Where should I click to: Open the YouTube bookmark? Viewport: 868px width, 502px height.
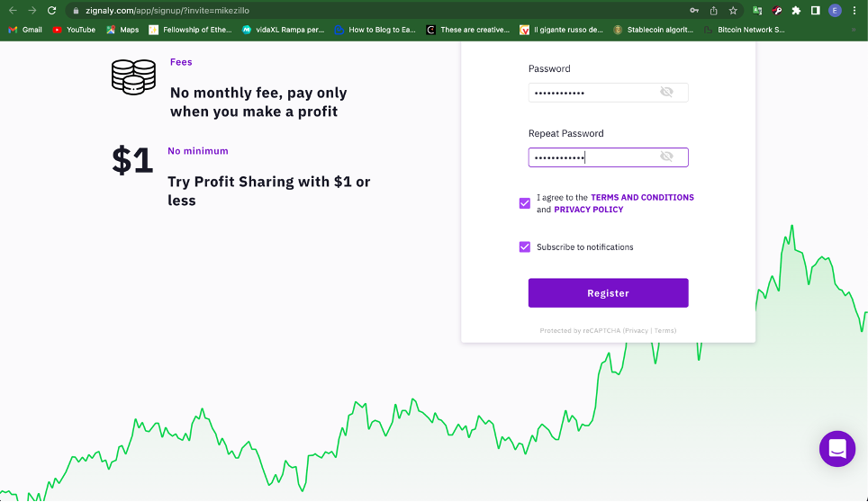(74, 30)
